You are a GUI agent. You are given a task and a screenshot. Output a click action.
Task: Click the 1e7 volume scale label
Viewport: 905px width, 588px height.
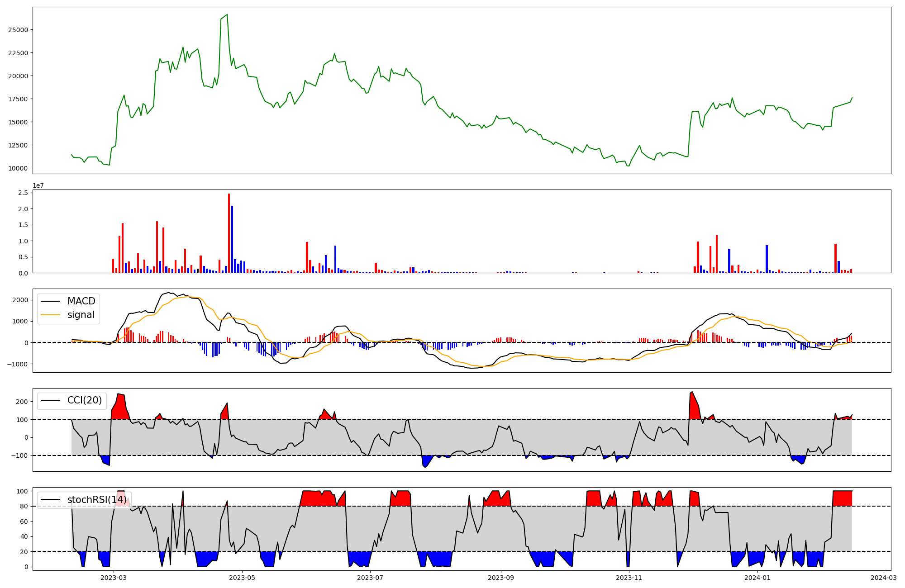(38, 185)
